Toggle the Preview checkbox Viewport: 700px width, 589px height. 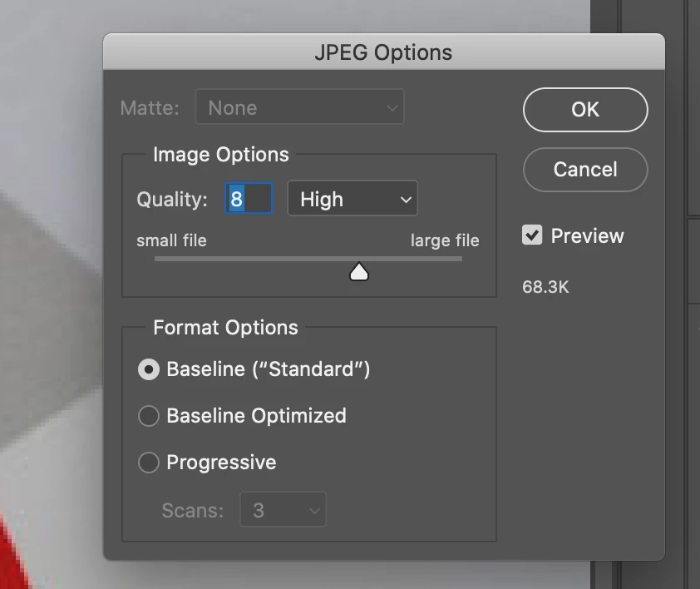tap(532, 235)
